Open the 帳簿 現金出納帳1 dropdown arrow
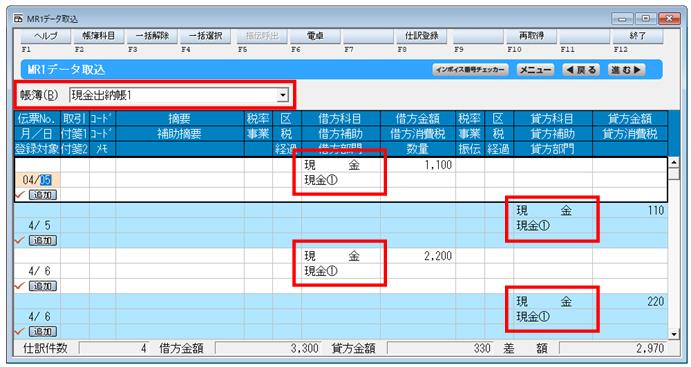This screenshot has height=367, width=691. [x=283, y=95]
